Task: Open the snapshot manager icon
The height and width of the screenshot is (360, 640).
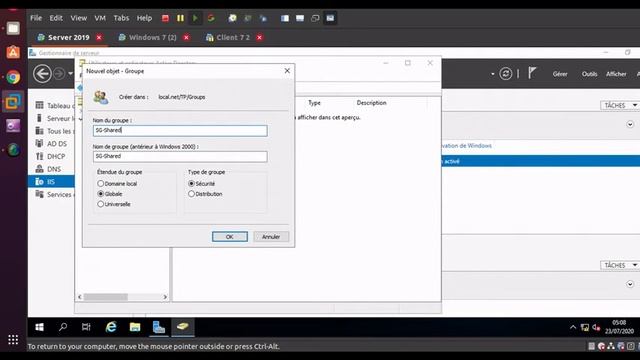Action: pyautogui.click(x=263, y=18)
